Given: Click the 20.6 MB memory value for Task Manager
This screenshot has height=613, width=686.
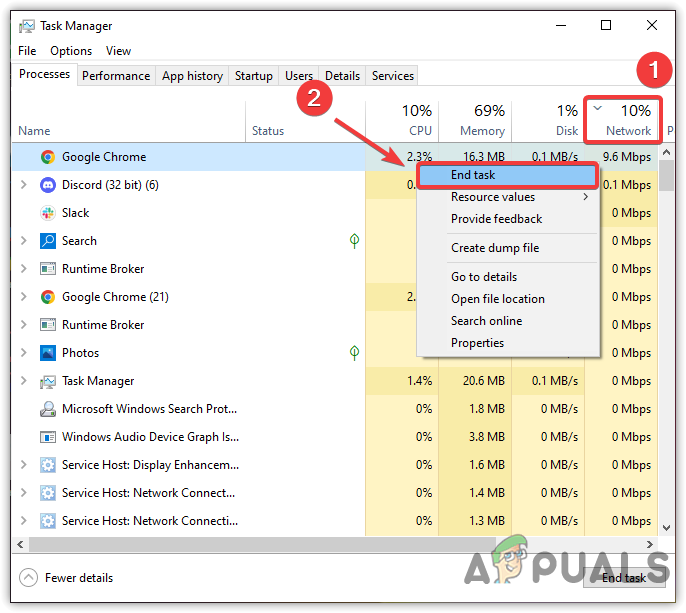Looking at the screenshot, I should [x=484, y=381].
